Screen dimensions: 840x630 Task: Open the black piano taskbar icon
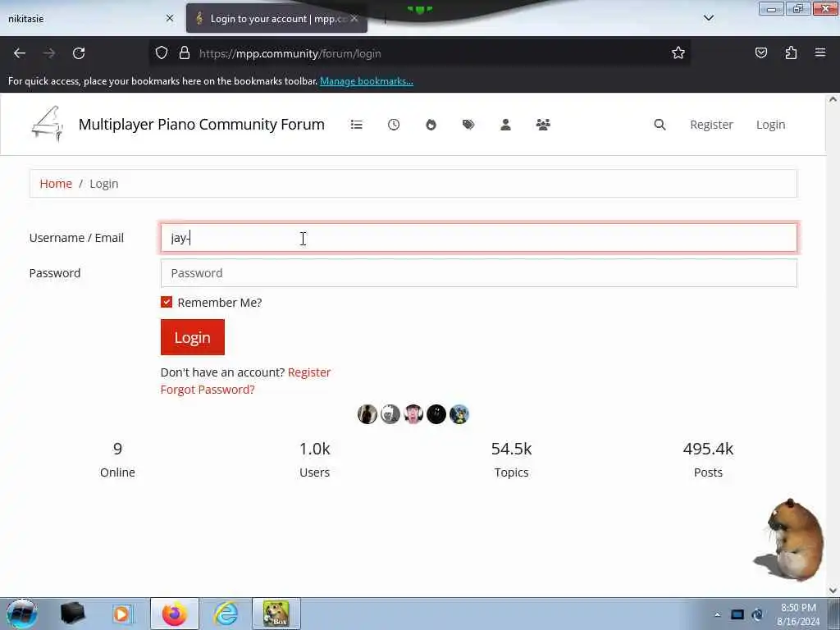[73, 614]
